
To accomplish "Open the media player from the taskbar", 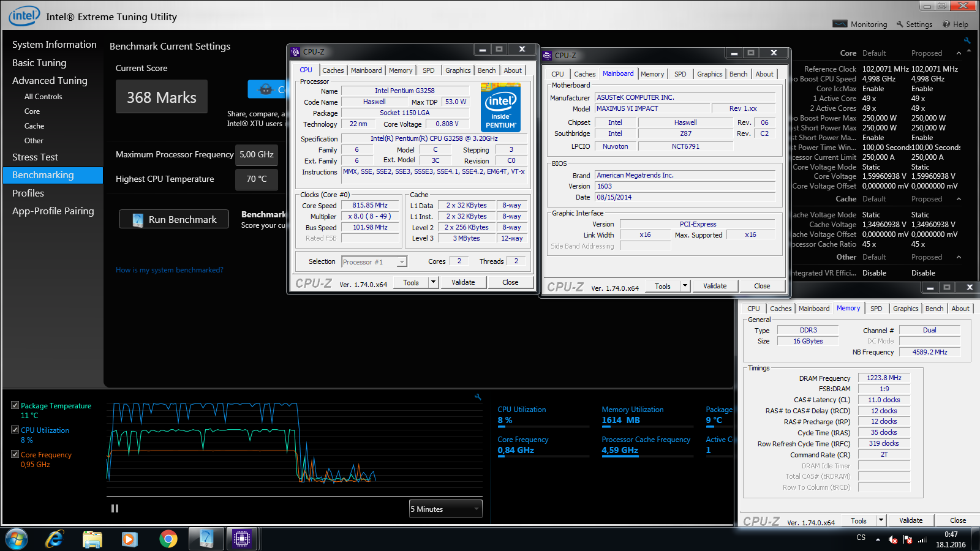I will click(x=129, y=539).
